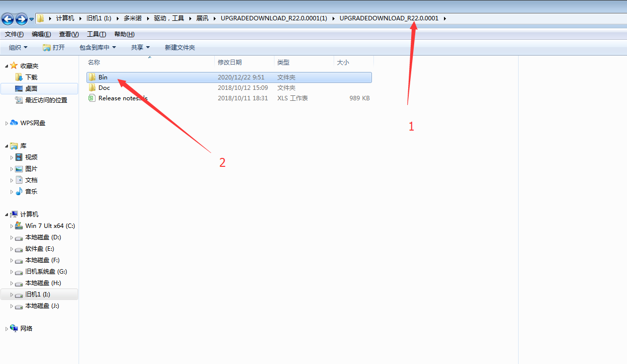Select the Release notes XLS file icon

[x=91, y=98]
